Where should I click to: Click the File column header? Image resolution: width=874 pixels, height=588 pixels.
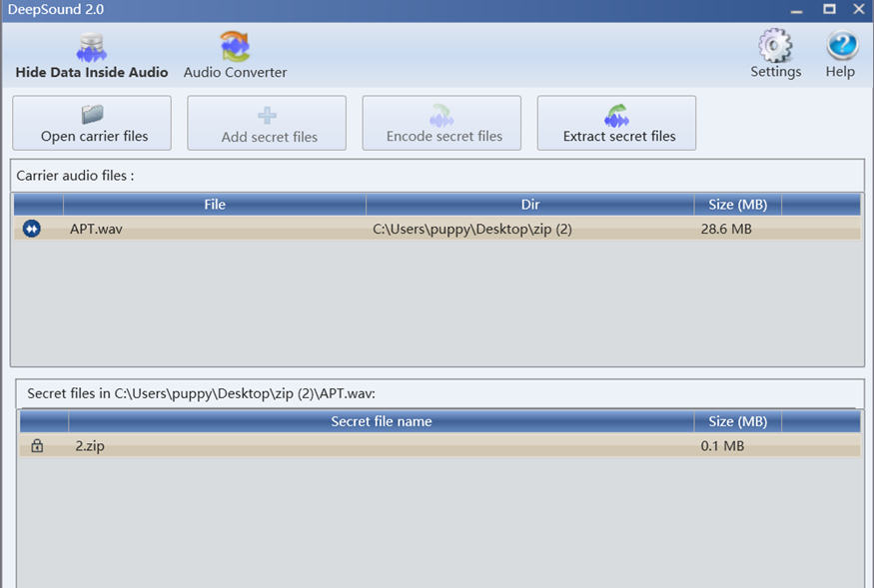215,204
